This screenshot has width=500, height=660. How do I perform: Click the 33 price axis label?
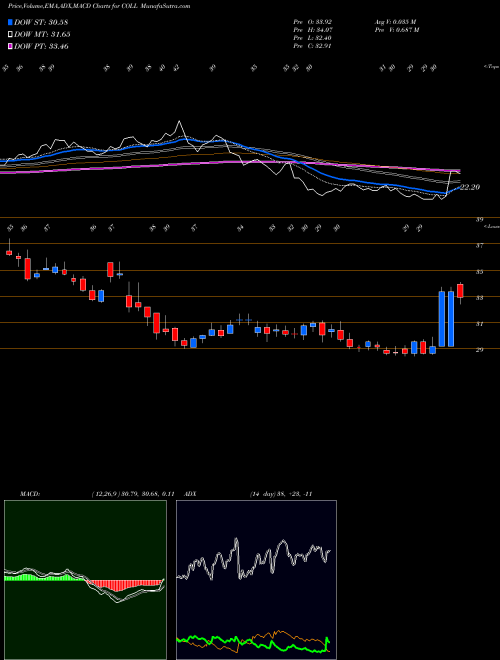click(479, 298)
